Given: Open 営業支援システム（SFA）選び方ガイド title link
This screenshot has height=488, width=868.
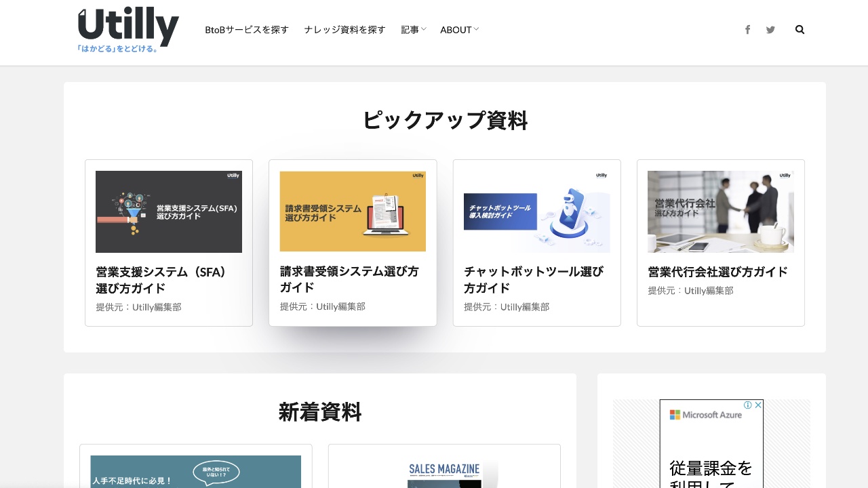Looking at the screenshot, I should click(x=161, y=279).
